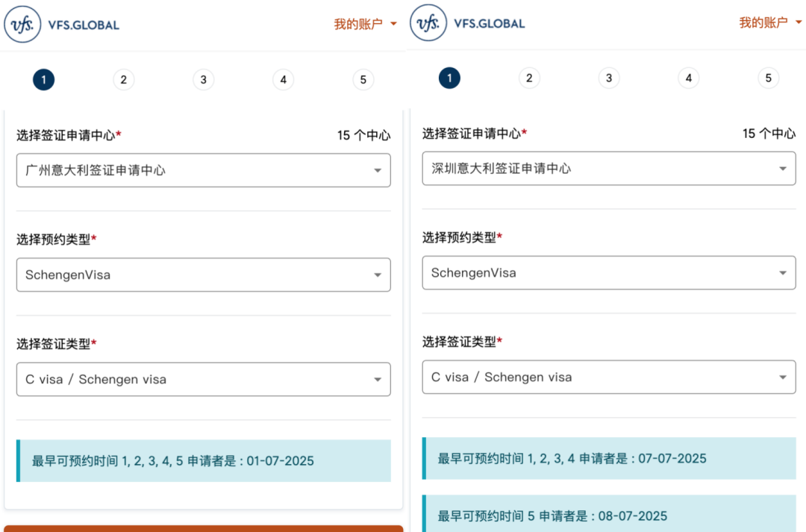This screenshot has height=532, width=806.
Task: Click the circular VFS logo on the right panel
Action: pyautogui.click(x=428, y=22)
